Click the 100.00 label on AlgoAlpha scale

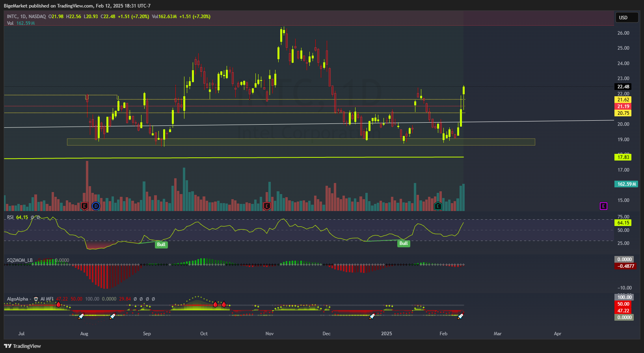click(624, 297)
